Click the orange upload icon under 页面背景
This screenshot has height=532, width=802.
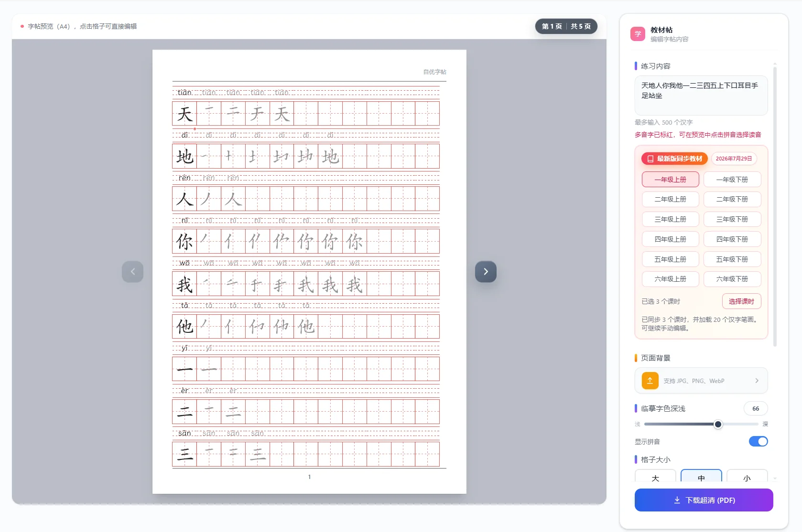(650, 381)
